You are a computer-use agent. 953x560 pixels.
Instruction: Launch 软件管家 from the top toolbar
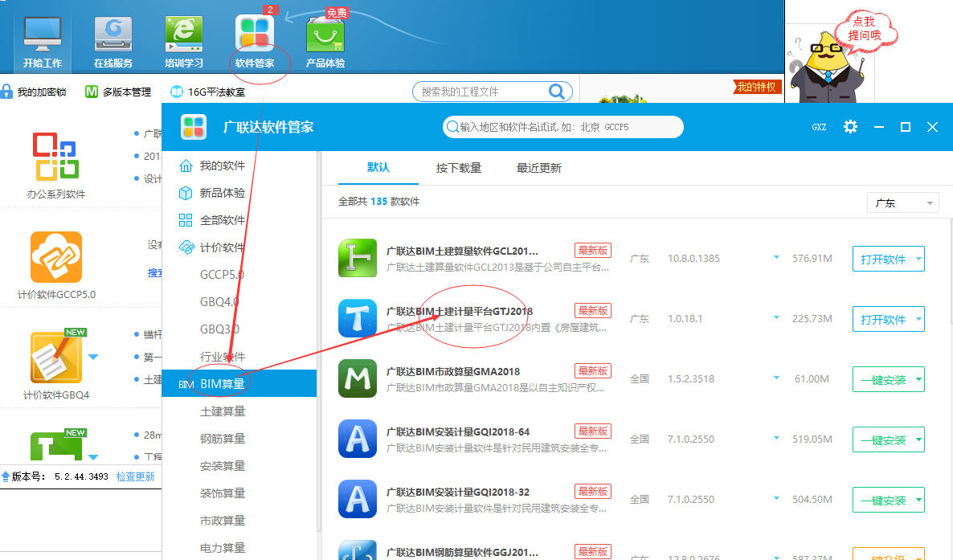coord(255,41)
